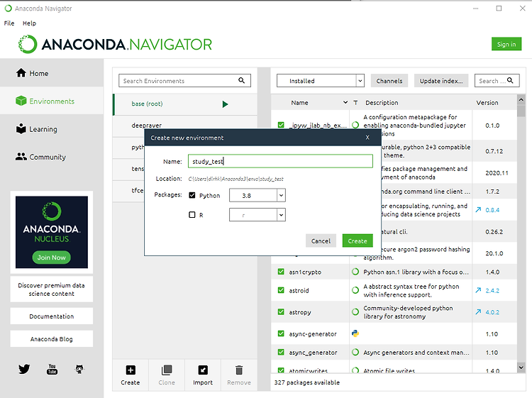Click the update arrow next to version 0.8.4
The height and width of the screenshot is (398, 532).
[x=478, y=210]
